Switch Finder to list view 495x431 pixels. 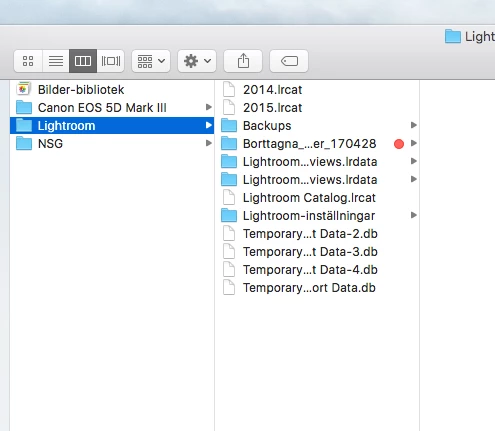click(56, 61)
